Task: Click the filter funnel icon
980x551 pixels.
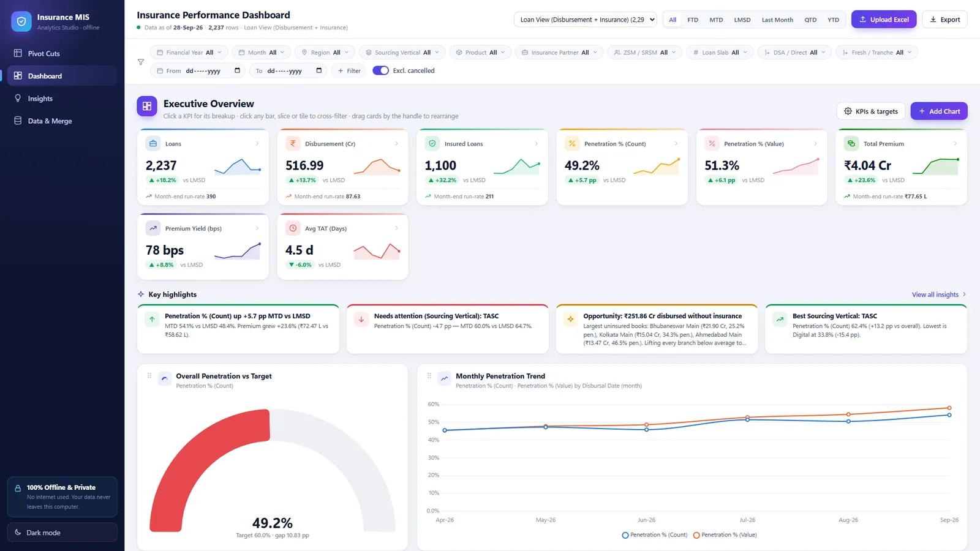Action: [x=141, y=62]
